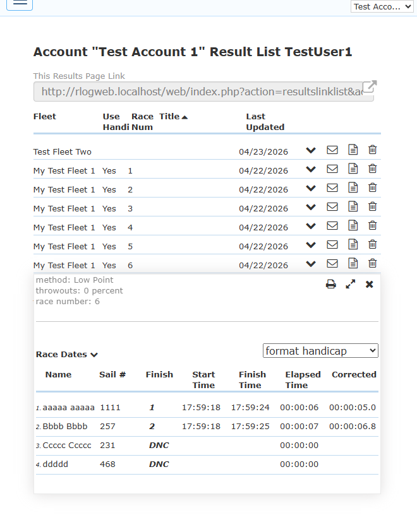The width and height of the screenshot is (417, 532).
Task: Open the Test Account selector dropdown
Action: pyautogui.click(x=382, y=6)
